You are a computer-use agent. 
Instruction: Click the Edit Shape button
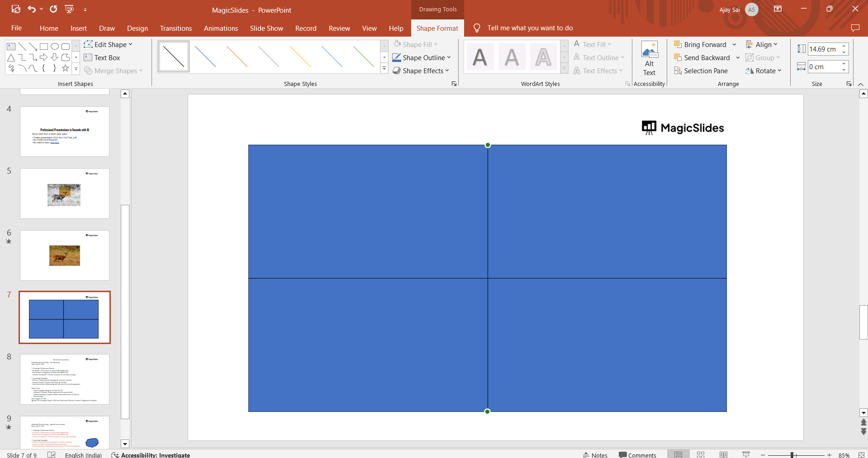pos(108,45)
